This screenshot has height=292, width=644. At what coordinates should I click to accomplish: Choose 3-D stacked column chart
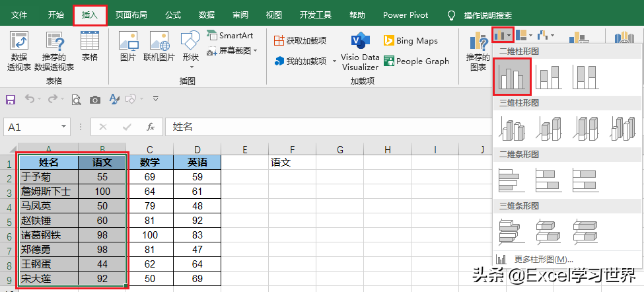[550, 128]
